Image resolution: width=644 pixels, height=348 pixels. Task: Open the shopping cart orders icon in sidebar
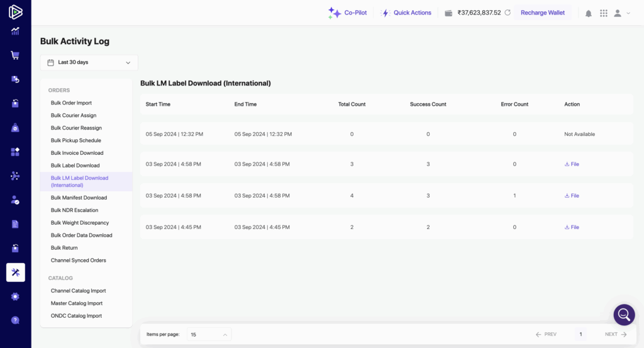(x=15, y=55)
